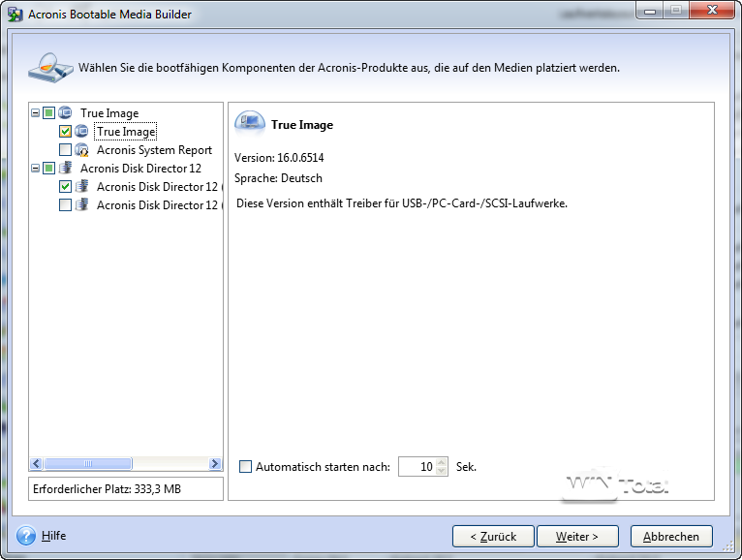Click the first child Disk Director 12 icon
The width and height of the screenshot is (742, 560).
[x=82, y=186]
